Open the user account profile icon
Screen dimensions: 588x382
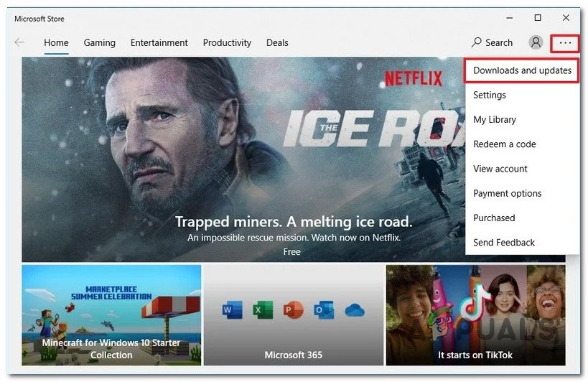(536, 42)
